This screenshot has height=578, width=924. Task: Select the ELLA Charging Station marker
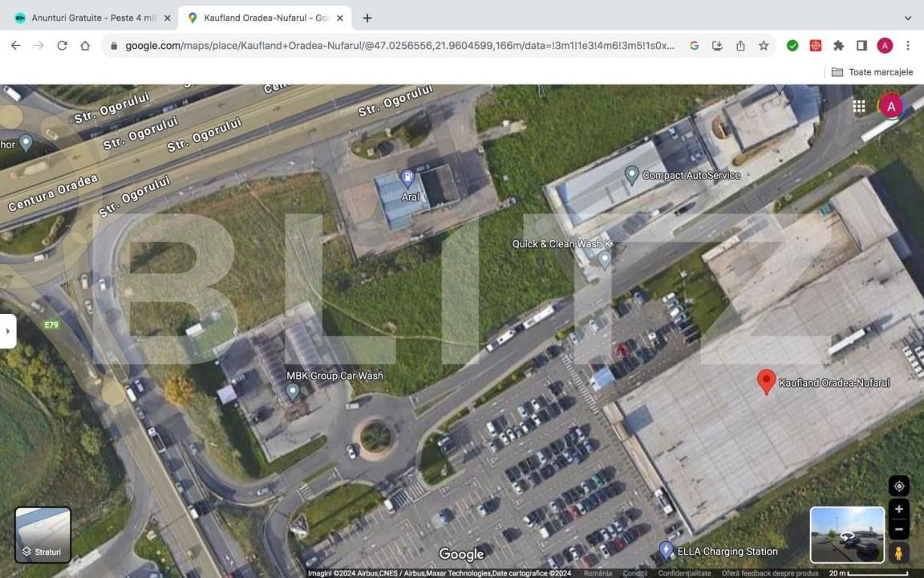tap(666, 550)
